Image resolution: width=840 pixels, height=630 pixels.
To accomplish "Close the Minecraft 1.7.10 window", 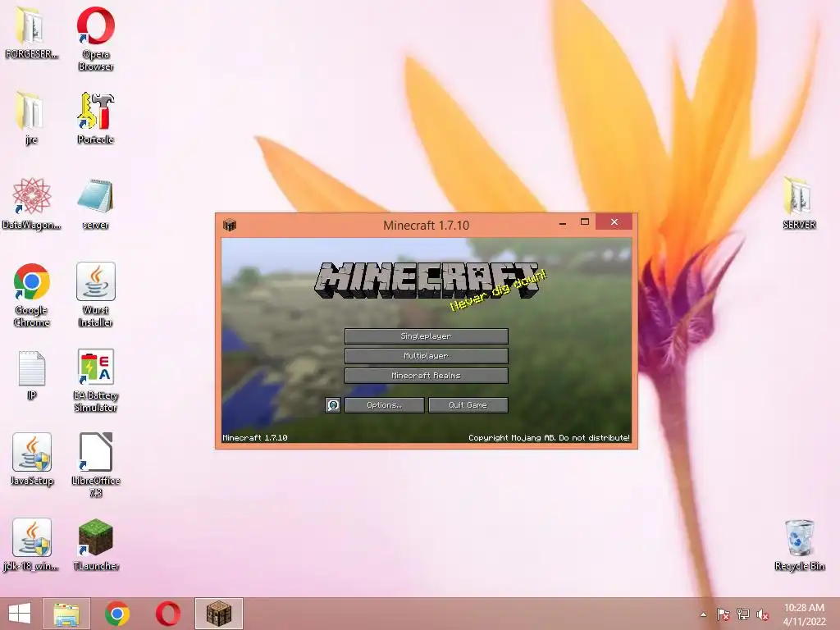I will tap(614, 221).
